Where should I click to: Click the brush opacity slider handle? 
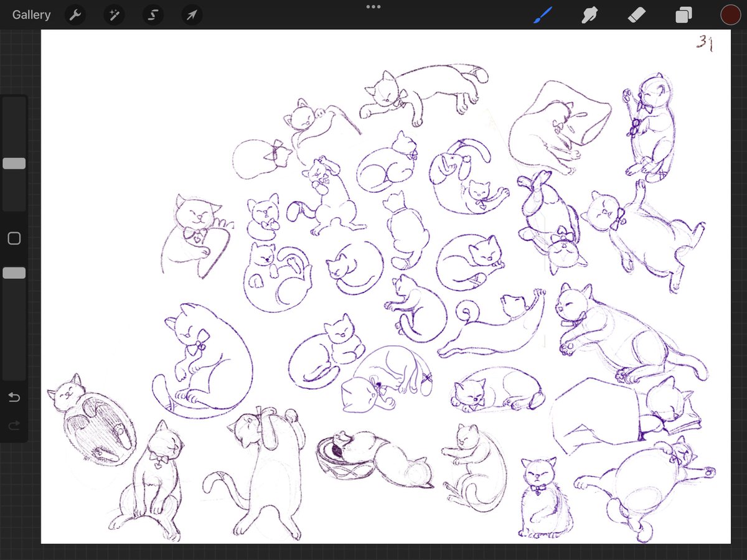pos(14,273)
